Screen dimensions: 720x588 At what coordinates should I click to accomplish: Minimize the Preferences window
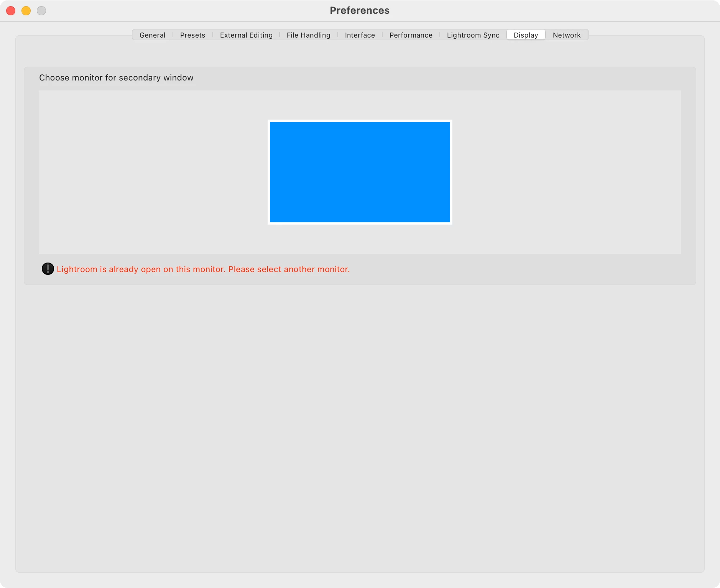tap(26, 11)
